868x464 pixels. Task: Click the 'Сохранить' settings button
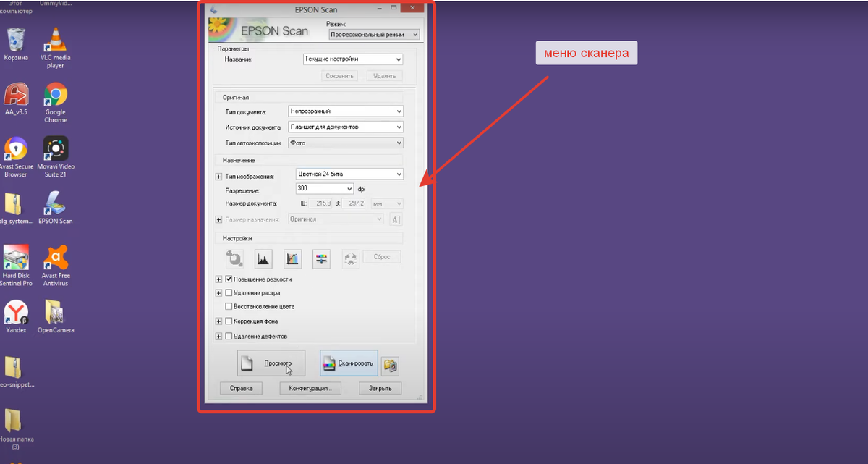339,75
